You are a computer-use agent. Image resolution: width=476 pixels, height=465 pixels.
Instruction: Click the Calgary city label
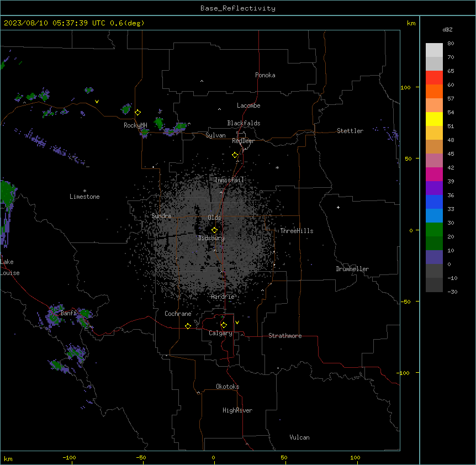(220, 333)
